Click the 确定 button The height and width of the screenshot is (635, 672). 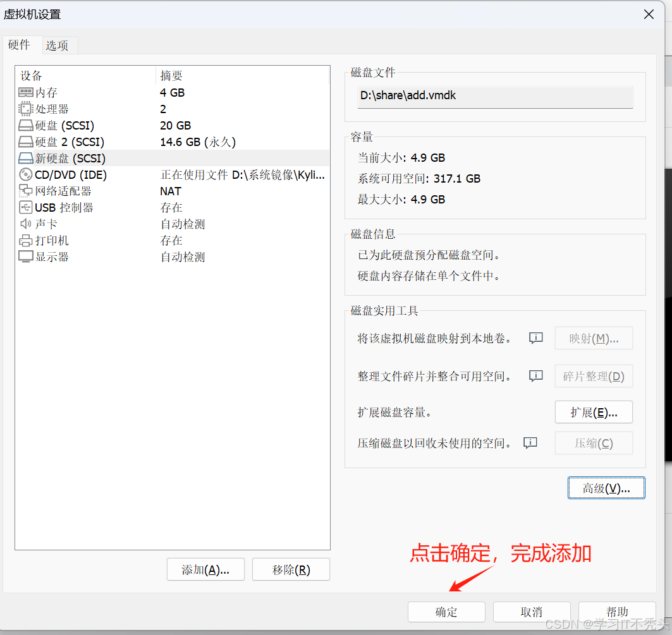[x=446, y=612]
